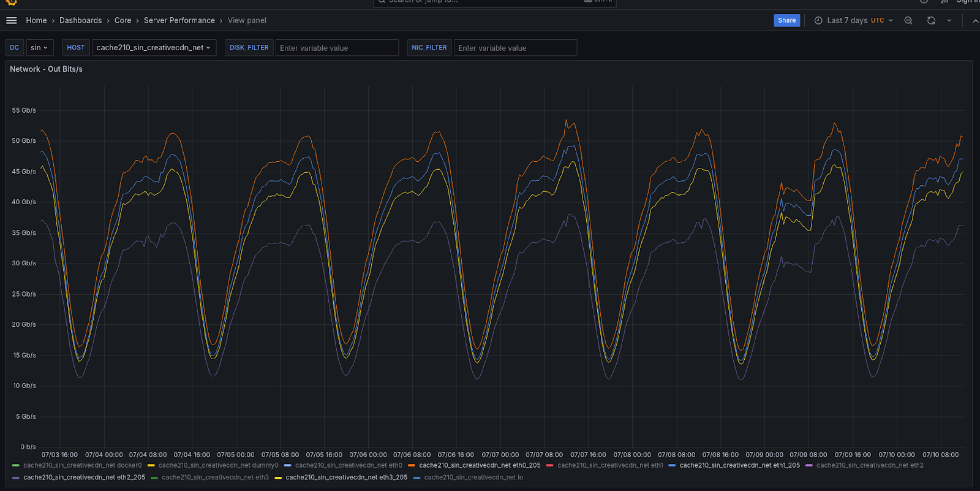The height and width of the screenshot is (491, 980).
Task: Click the DISK_FILTER variable label
Action: point(249,48)
